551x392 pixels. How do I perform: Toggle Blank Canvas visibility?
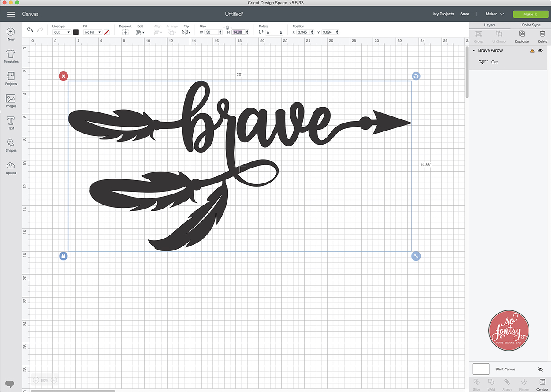tap(540, 370)
